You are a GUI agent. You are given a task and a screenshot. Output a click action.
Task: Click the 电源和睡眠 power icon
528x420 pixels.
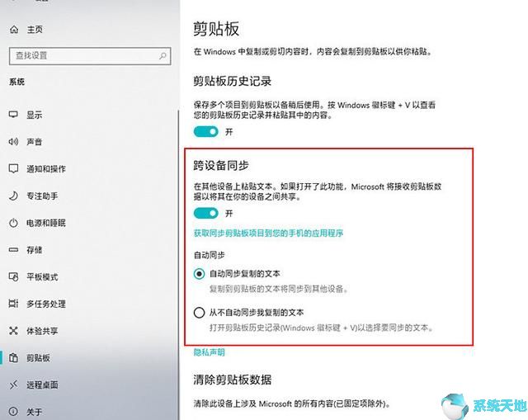click(x=13, y=223)
